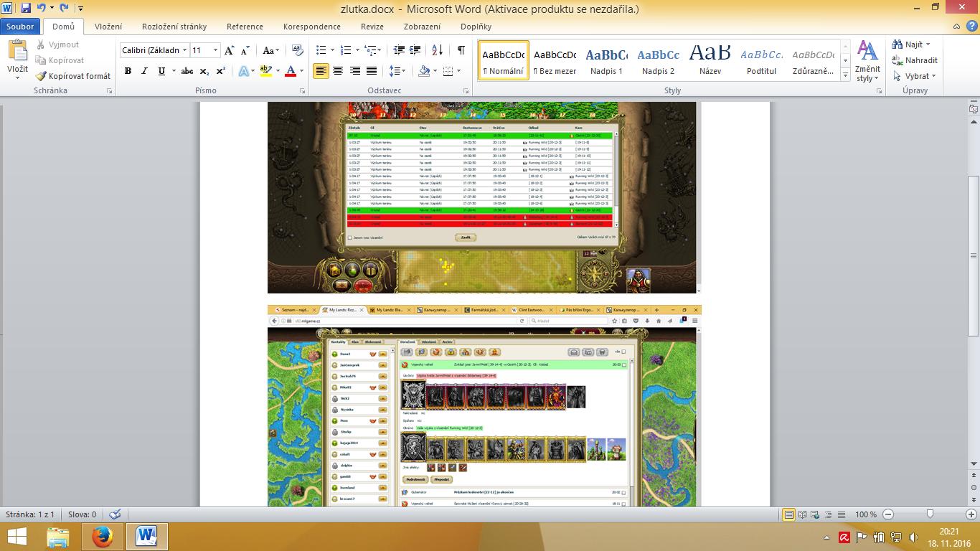Expand the font size dropdown
The width and height of the screenshot is (980, 551).
click(216, 50)
